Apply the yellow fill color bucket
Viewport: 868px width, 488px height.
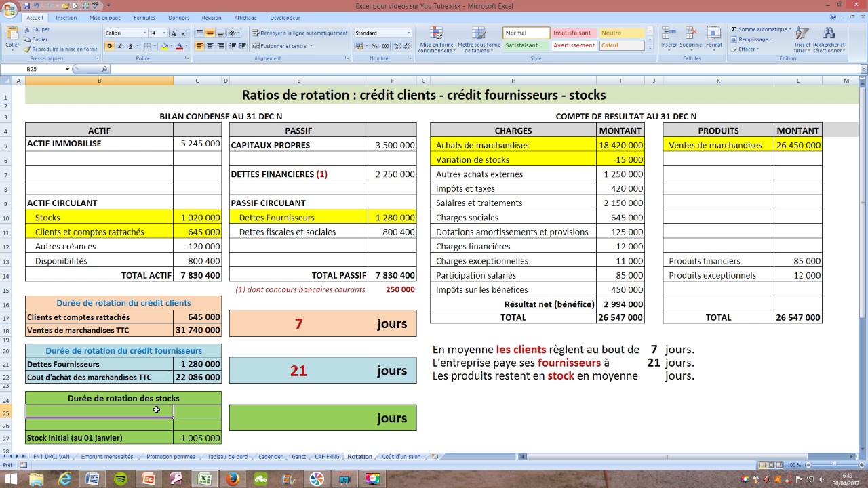(164, 46)
